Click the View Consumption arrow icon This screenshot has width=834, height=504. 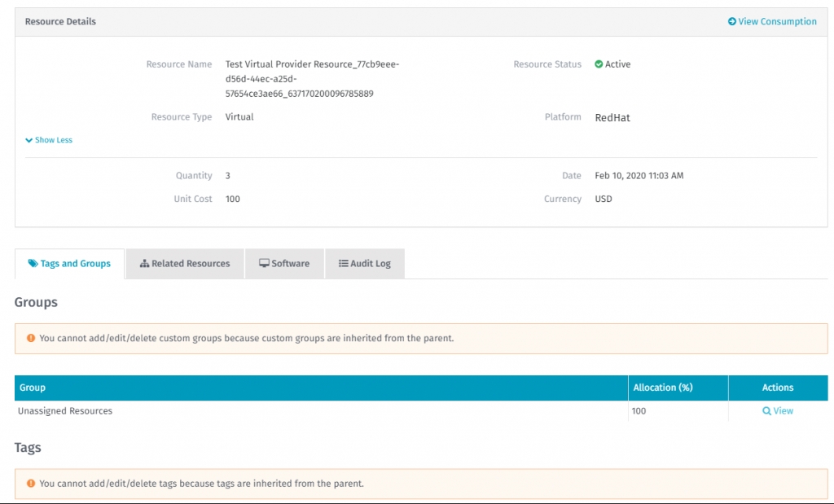tap(732, 22)
